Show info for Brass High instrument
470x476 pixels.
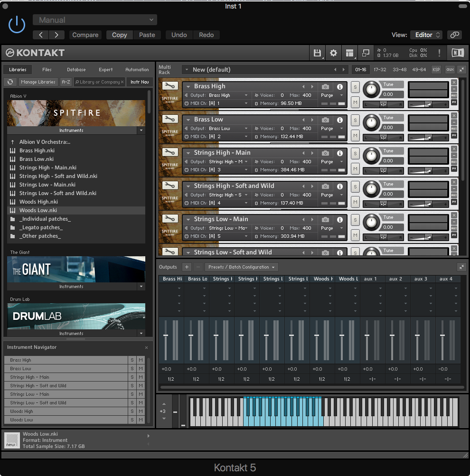click(x=340, y=87)
